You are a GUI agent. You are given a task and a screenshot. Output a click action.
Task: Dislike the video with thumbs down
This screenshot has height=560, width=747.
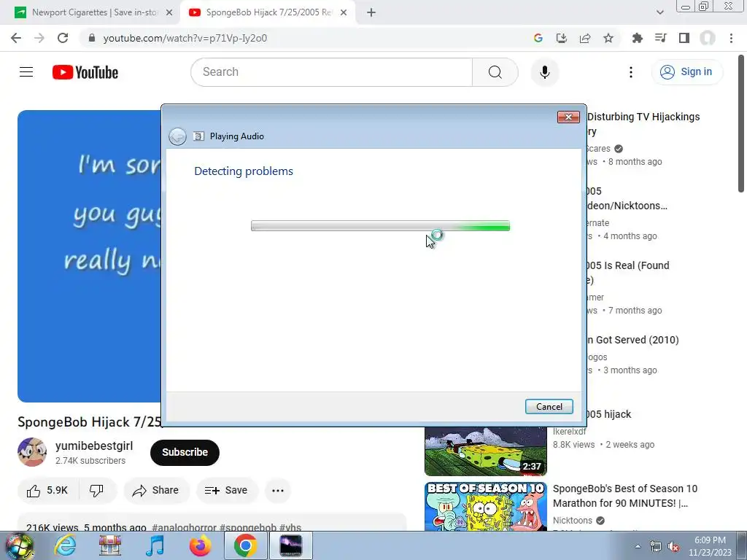tap(97, 491)
